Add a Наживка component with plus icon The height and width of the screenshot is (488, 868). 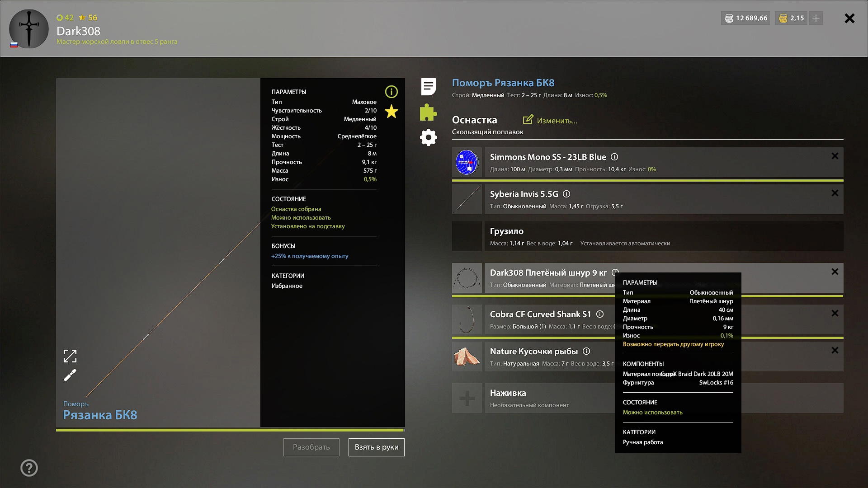[467, 398]
